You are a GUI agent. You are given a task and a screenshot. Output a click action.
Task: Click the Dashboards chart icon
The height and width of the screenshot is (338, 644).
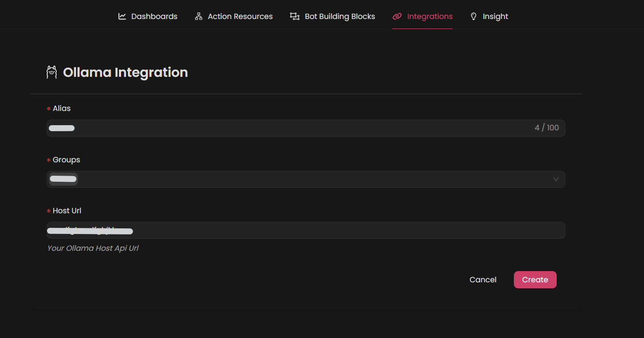[122, 16]
